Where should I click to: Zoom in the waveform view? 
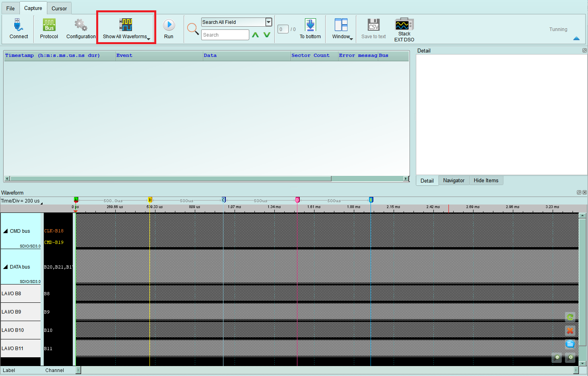571,357
